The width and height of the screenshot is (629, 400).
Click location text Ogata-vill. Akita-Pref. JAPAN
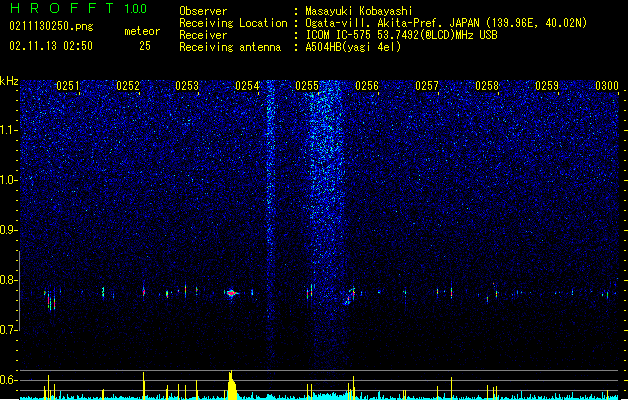pyautogui.click(x=392, y=23)
